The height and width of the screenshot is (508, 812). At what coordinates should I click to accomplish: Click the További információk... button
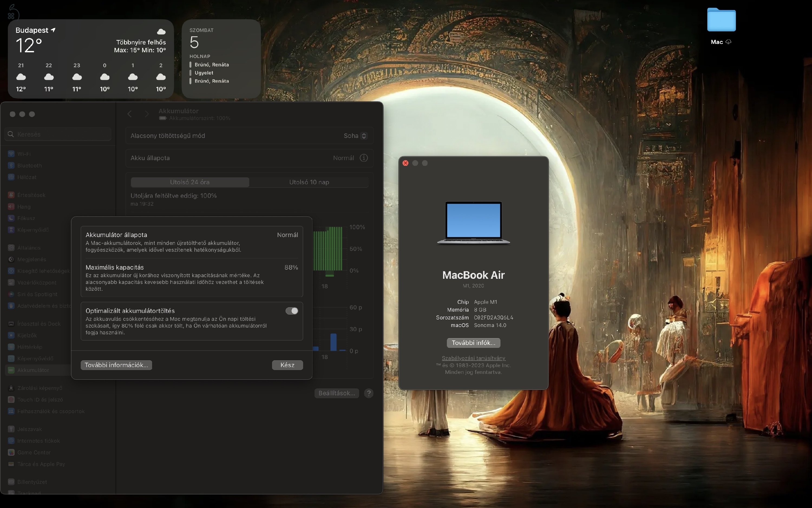pos(116,365)
